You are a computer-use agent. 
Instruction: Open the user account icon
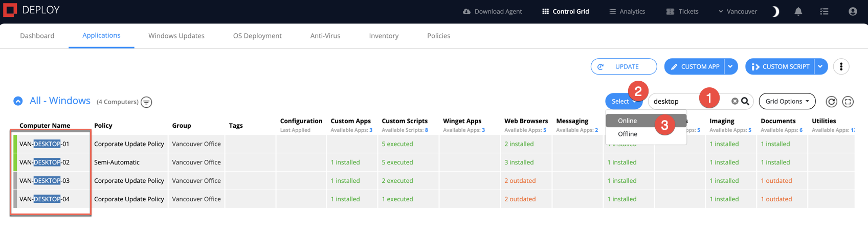[853, 11]
